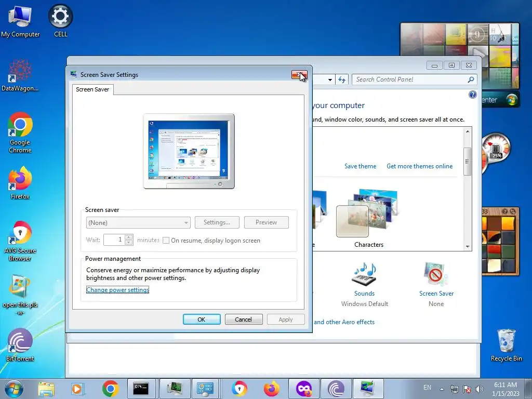The image size is (532, 399).
Task: Expand the Control Panel address bar dropdown
Action: tap(330, 79)
